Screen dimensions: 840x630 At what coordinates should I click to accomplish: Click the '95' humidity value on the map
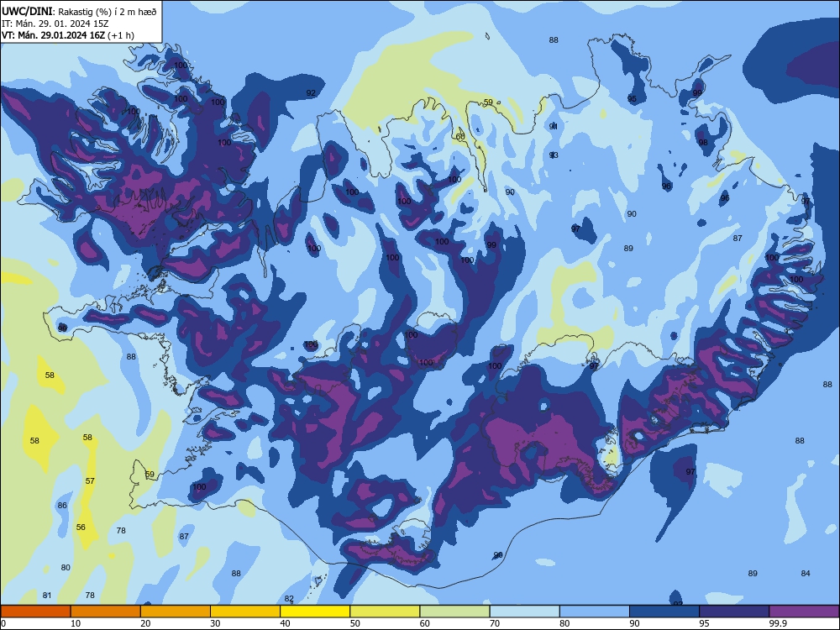(x=633, y=98)
